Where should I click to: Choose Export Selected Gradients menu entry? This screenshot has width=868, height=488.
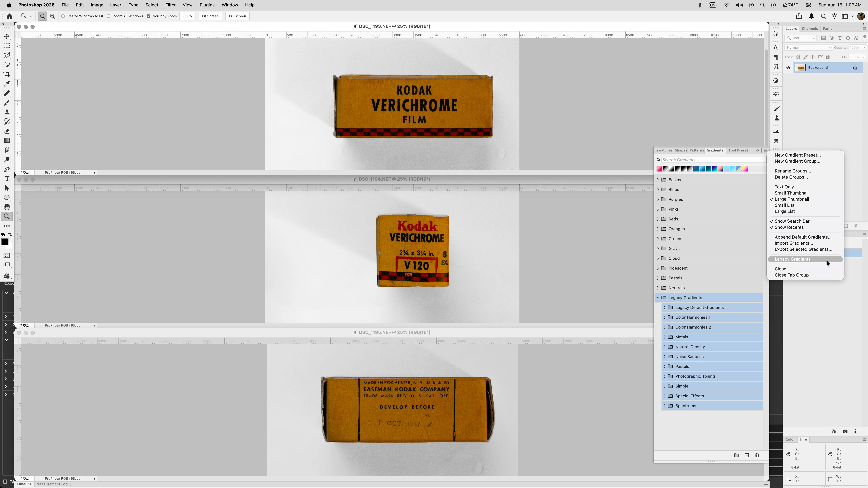[x=805, y=250]
